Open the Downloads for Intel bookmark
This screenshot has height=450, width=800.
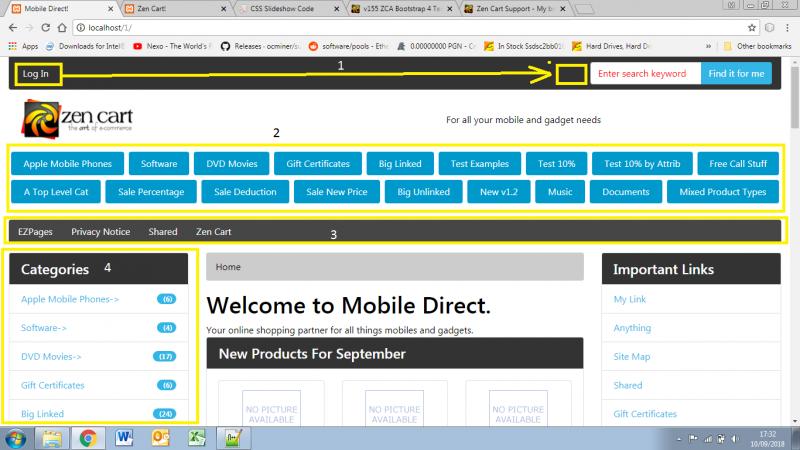tap(85, 46)
